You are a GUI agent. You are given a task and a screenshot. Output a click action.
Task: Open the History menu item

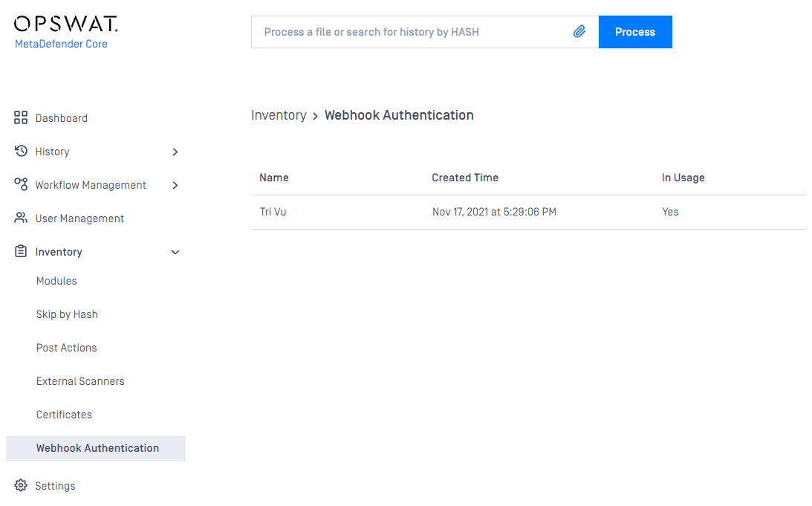(52, 152)
